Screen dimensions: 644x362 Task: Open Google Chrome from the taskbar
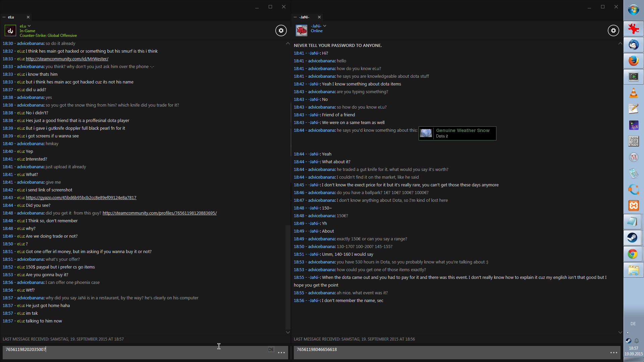coord(633,254)
